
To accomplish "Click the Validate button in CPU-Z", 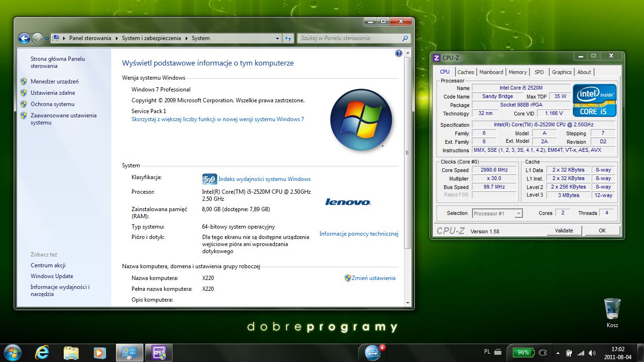I will pos(564,230).
